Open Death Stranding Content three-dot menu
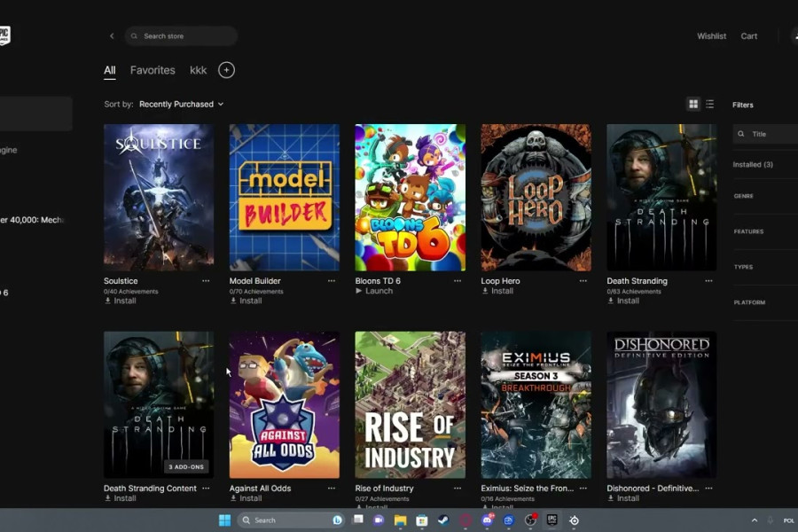 [x=206, y=489]
